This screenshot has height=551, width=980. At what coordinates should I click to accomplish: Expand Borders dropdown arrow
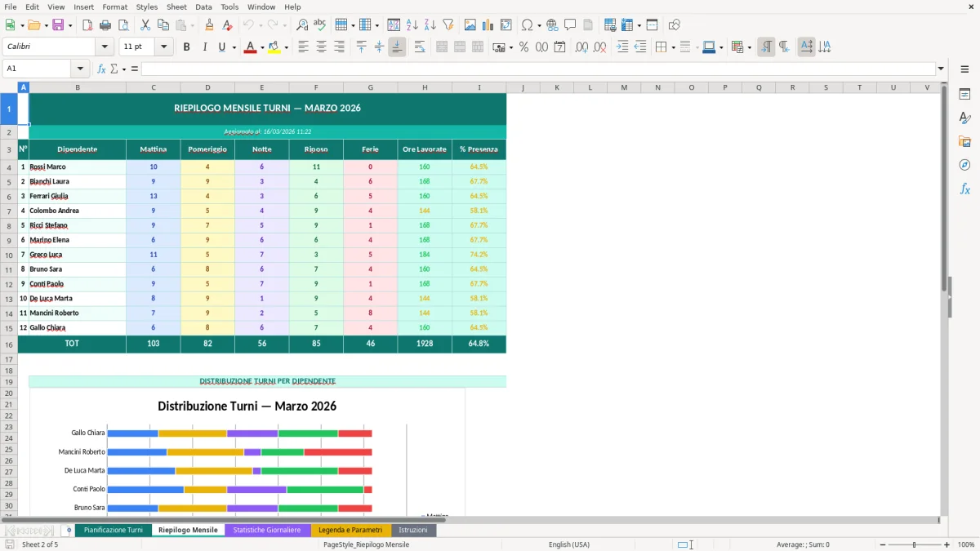point(673,47)
